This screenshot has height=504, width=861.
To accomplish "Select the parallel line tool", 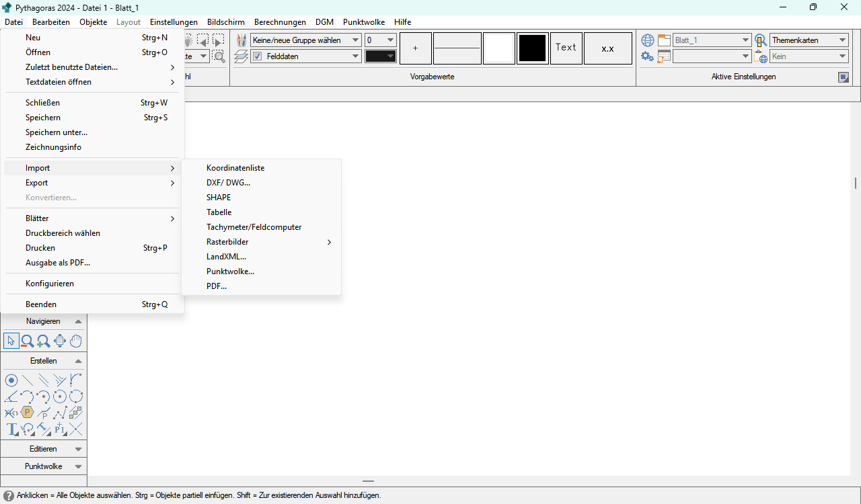I will pyautogui.click(x=44, y=380).
